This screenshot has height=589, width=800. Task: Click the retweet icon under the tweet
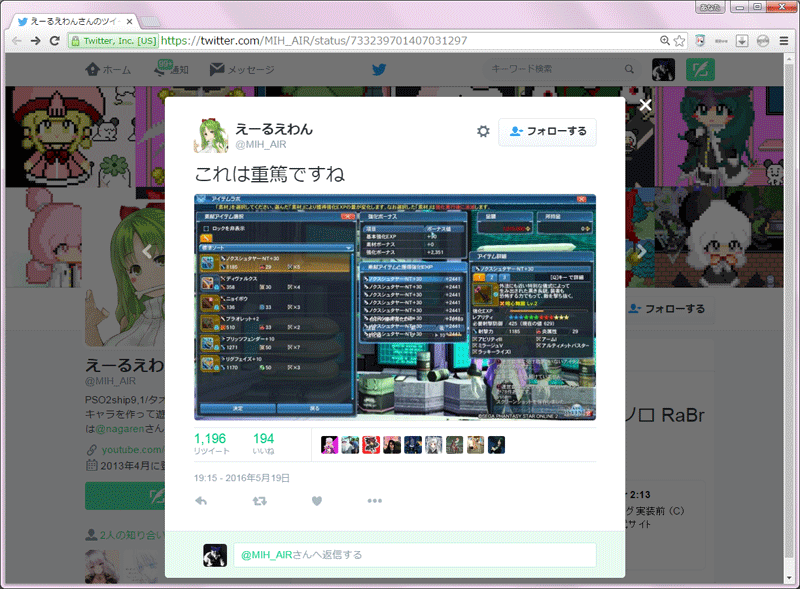(260, 501)
